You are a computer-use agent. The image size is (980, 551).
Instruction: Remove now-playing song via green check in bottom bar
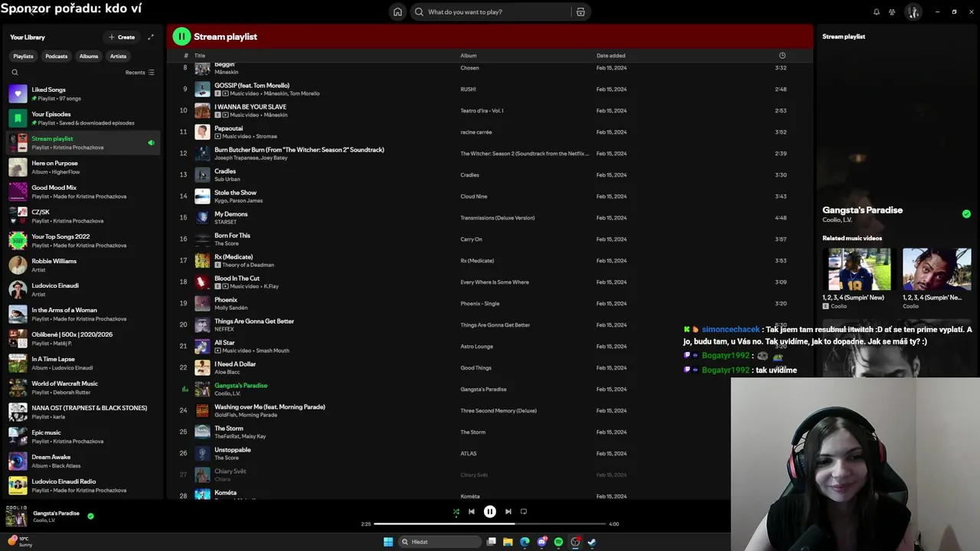[x=90, y=517]
